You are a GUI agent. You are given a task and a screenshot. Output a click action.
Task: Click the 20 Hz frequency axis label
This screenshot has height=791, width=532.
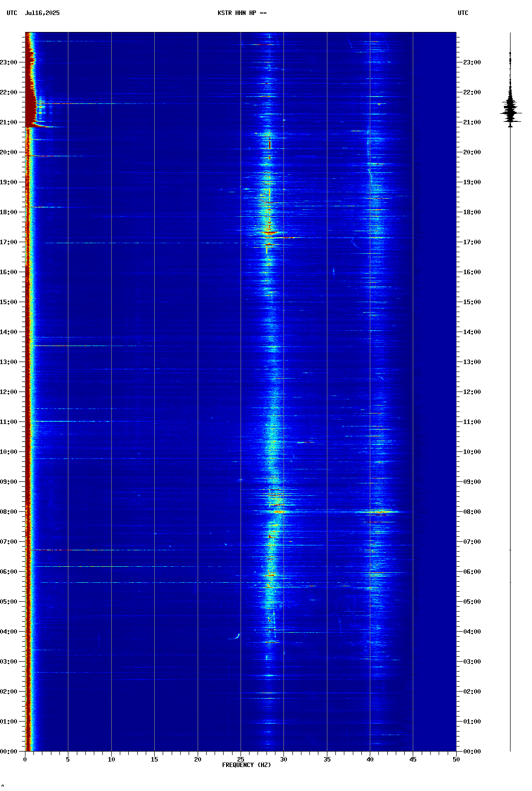[198, 759]
